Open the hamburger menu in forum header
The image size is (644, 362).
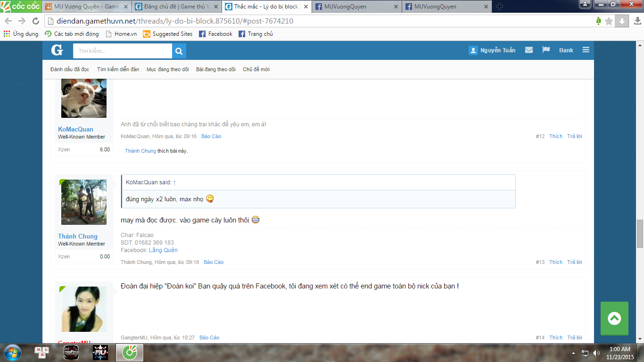pyautogui.click(x=586, y=50)
